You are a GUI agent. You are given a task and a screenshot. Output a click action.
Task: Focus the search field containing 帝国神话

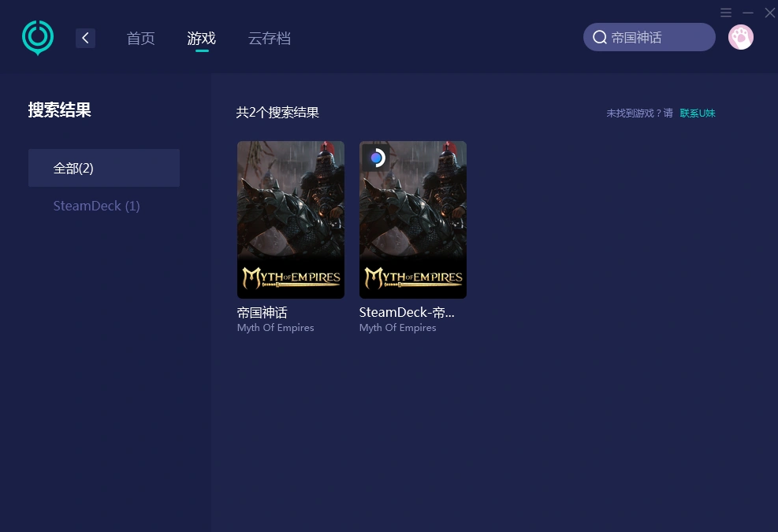[x=649, y=37]
